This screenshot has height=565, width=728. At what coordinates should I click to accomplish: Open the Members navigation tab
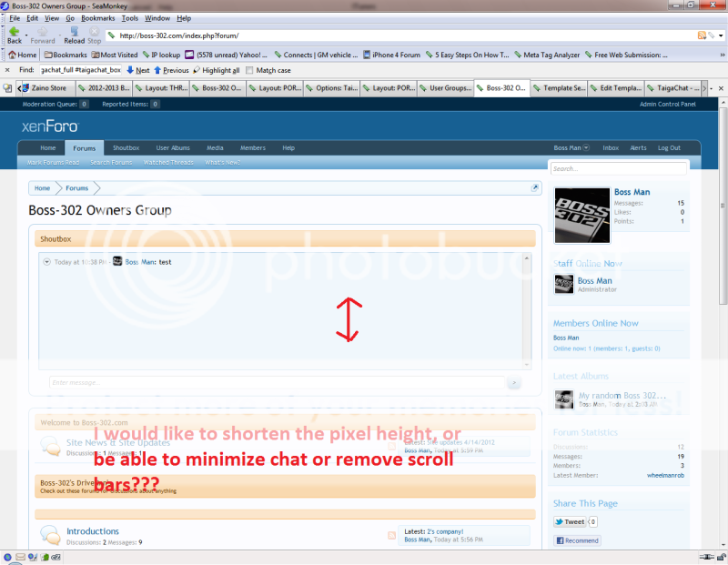(253, 147)
